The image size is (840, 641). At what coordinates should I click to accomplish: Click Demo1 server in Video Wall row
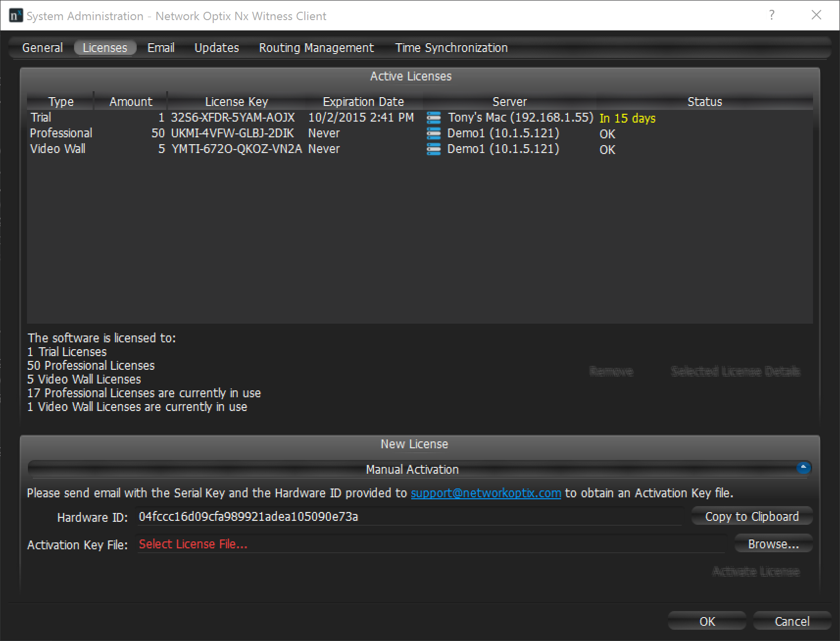coord(503,149)
